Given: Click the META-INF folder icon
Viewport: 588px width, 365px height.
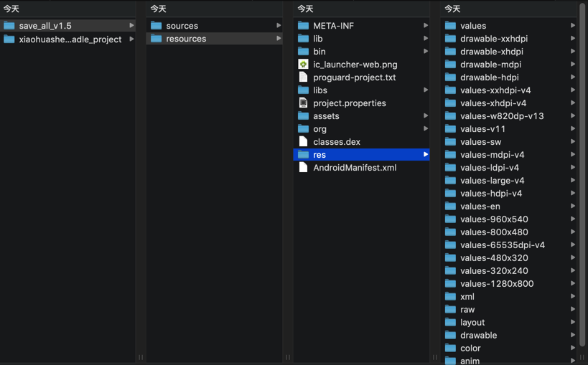Looking at the screenshot, I should (x=303, y=26).
